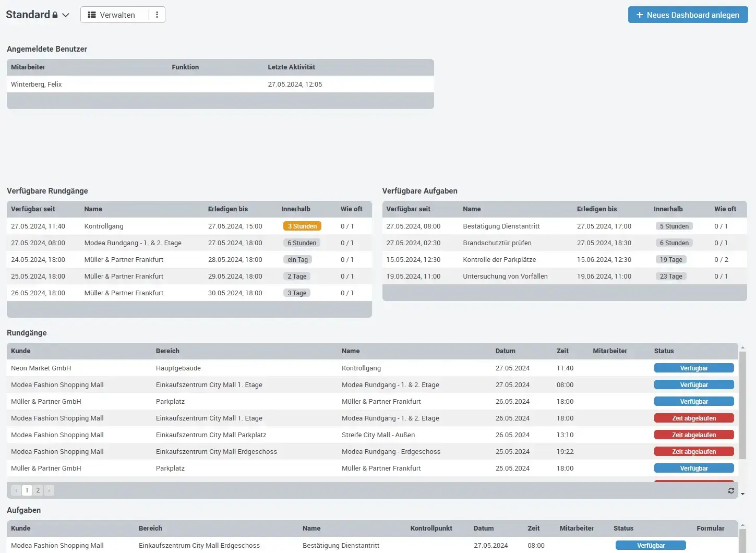Screen dimensions: 756x553
Task: Refresh the Rundgänge table with the reload icon
Action: [x=731, y=490]
